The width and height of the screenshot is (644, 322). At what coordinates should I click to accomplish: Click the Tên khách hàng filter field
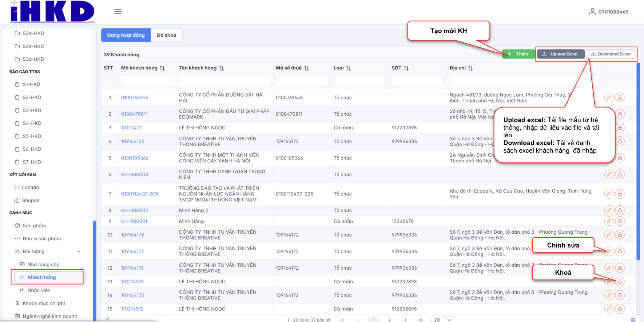point(224,81)
